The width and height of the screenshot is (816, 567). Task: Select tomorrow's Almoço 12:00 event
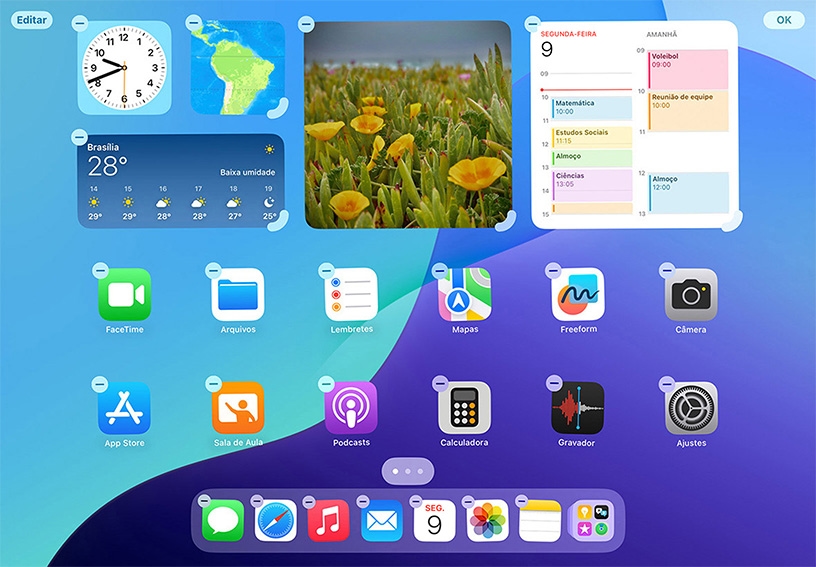(688, 193)
